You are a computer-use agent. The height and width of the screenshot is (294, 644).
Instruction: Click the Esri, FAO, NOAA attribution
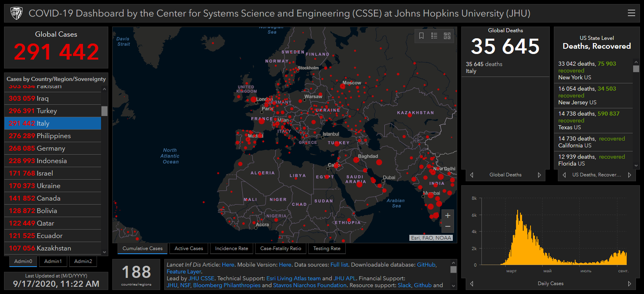[x=431, y=238]
